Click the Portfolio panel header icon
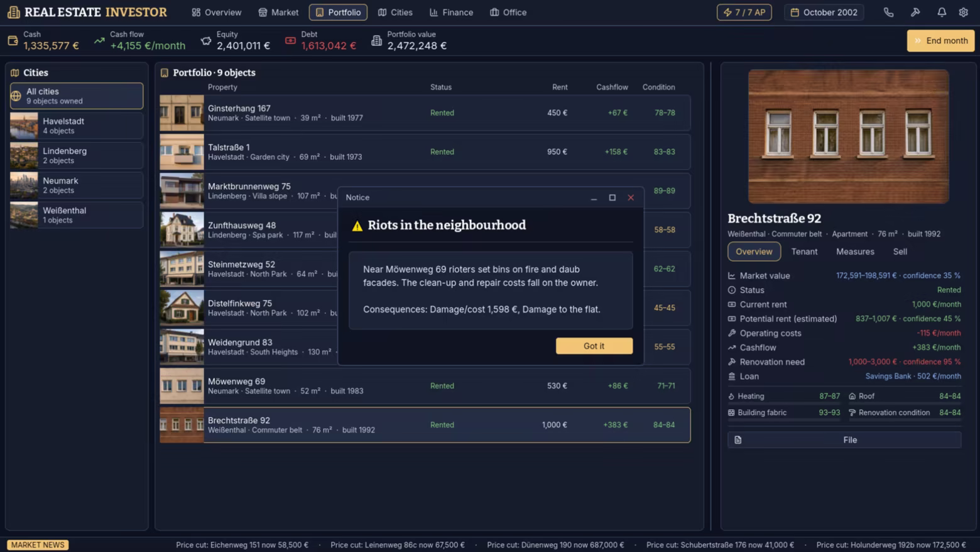This screenshot has width=980, height=552. point(165,73)
